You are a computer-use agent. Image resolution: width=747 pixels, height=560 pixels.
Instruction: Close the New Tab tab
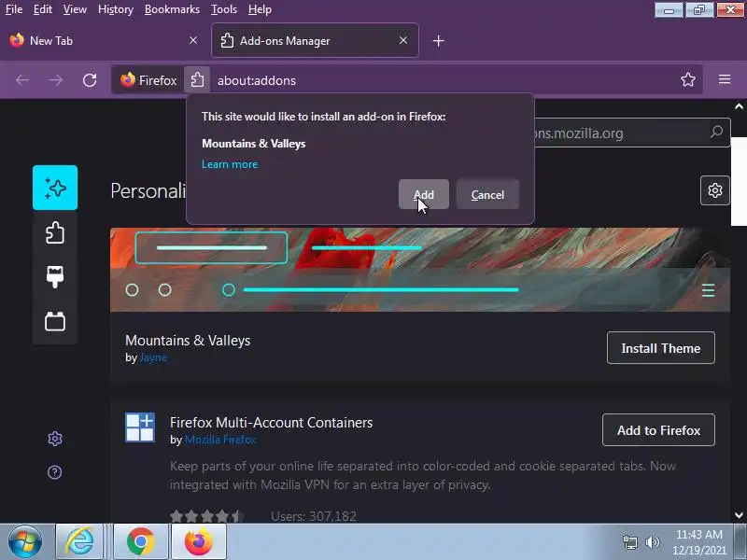pyautogui.click(x=193, y=40)
